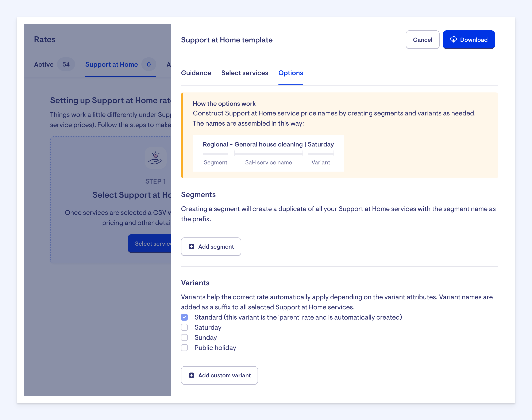Screen dimensions: 532x420
Task: Toggle the Standard variant checkbox
Action: click(184, 317)
